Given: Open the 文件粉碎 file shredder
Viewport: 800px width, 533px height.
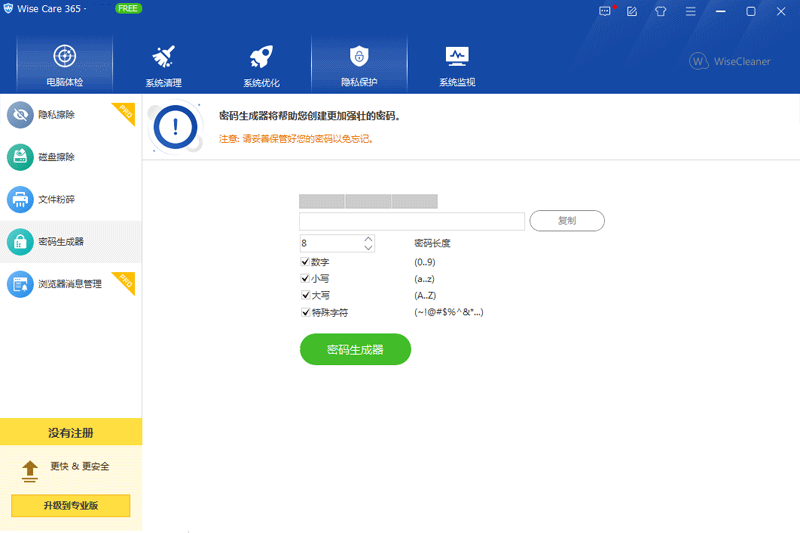Looking at the screenshot, I should tap(56, 199).
